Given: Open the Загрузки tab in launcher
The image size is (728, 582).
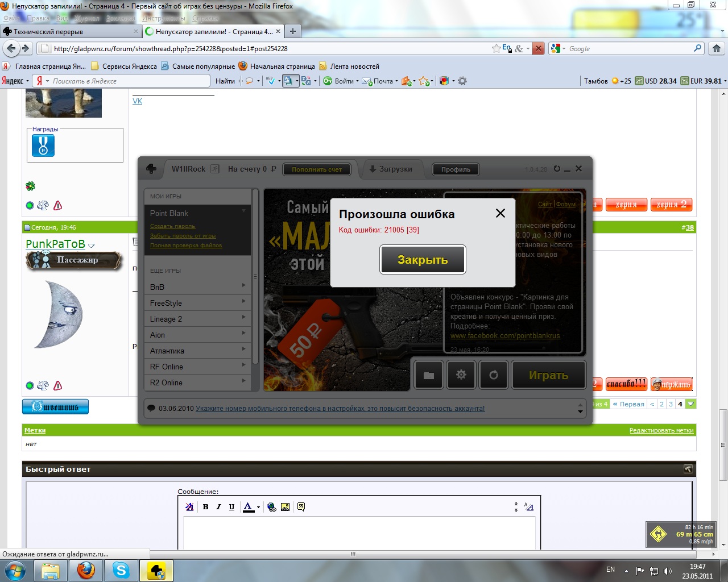Looking at the screenshot, I should tap(391, 169).
